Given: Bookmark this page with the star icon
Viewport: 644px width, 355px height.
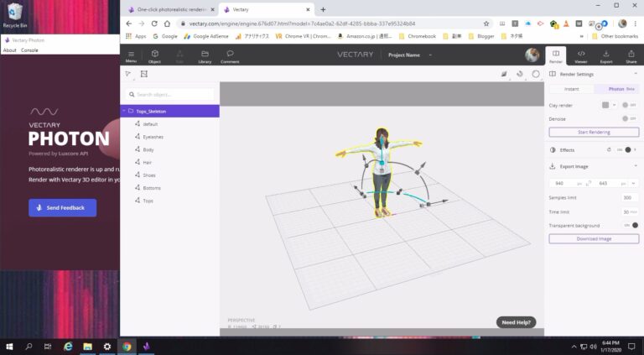Looking at the screenshot, I should coord(486,23).
